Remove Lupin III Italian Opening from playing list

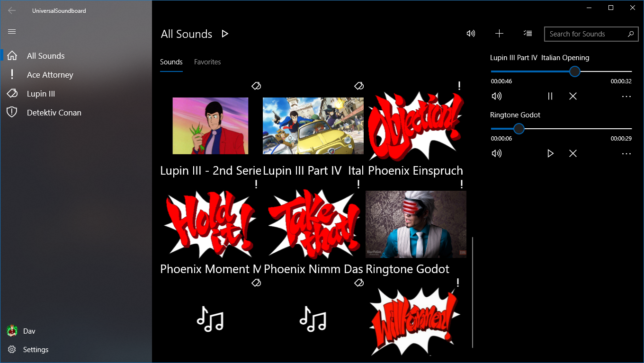[x=573, y=96]
